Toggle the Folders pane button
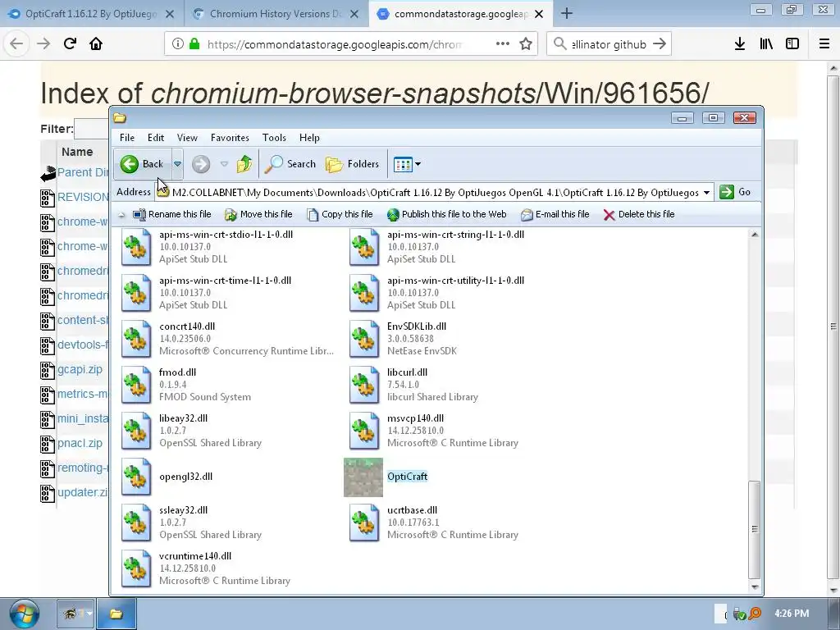The width and height of the screenshot is (840, 630). click(x=352, y=164)
